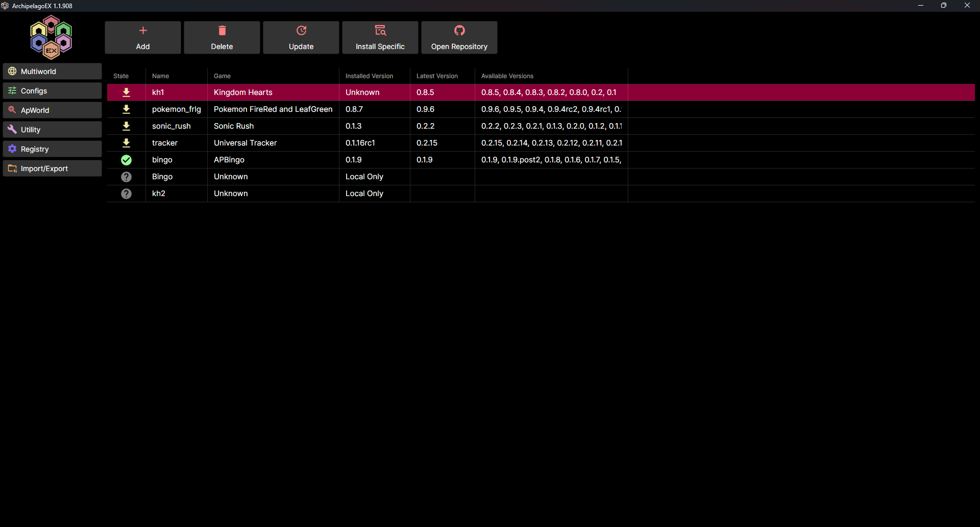Select the tracker name cell

pyautogui.click(x=177, y=143)
